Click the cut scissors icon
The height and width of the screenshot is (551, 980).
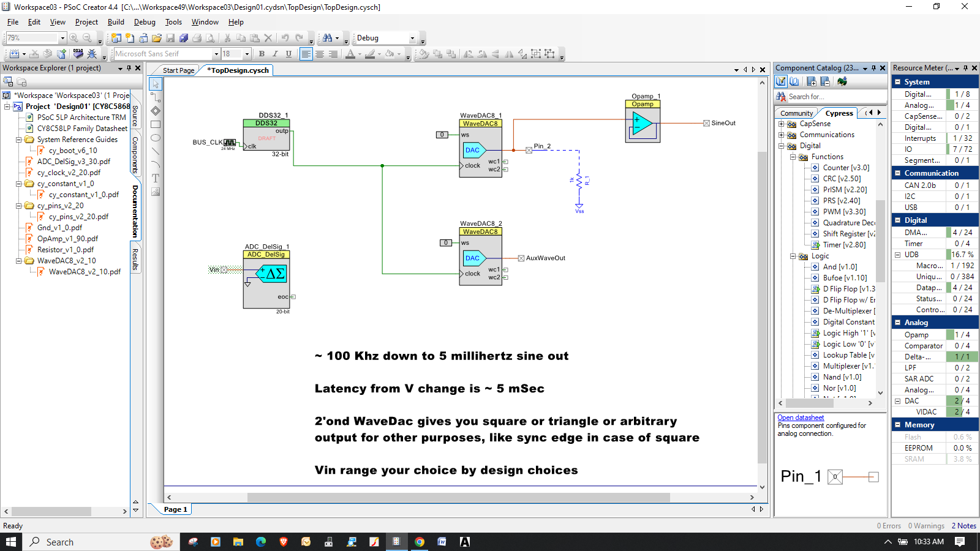[228, 38]
